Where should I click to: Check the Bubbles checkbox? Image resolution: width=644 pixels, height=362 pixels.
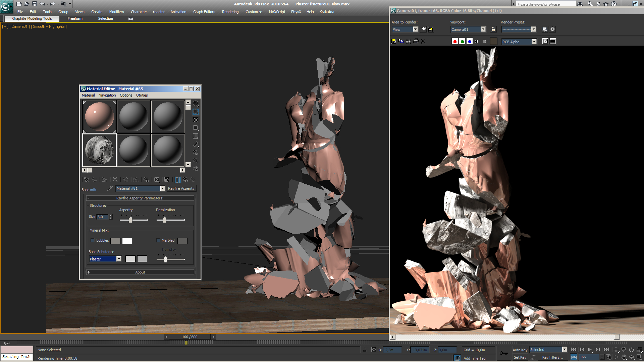(93, 240)
